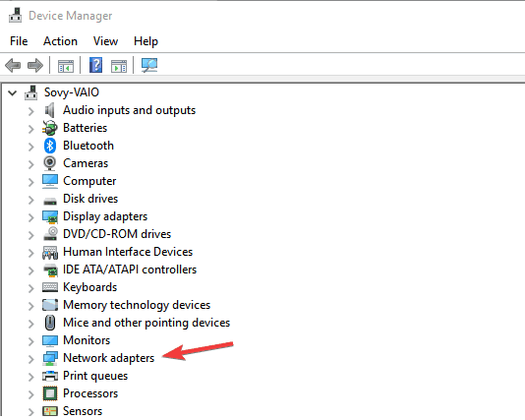Expand the IDE ATA/ATAPI controllers chevron
Screen dimensions: 525x420
pos(30,270)
